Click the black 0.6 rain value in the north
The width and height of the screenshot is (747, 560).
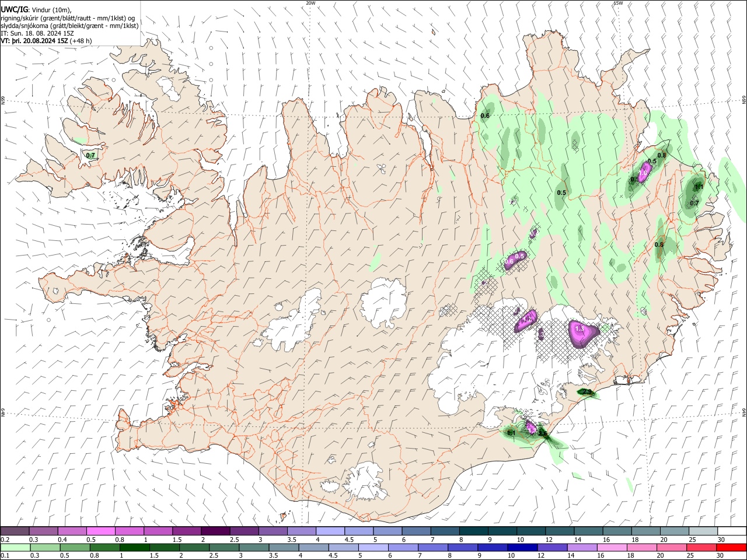pos(485,116)
